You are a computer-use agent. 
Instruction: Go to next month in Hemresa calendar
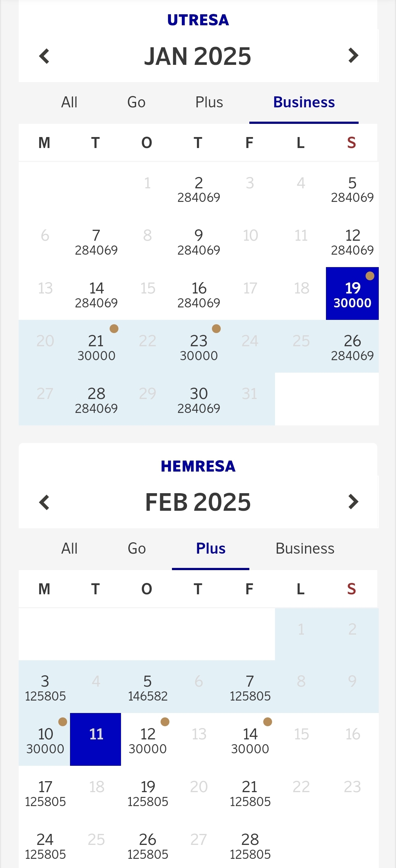[353, 502]
